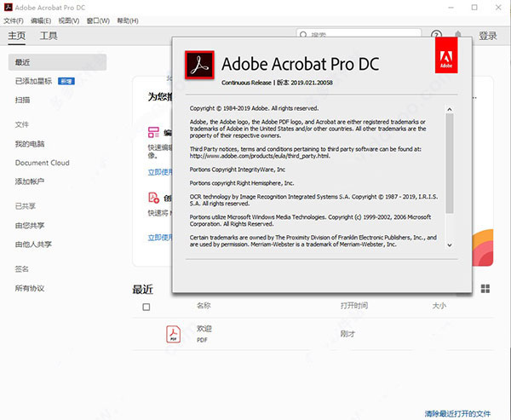Tick the select-all checkbox in recent list

tap(146, 307)
